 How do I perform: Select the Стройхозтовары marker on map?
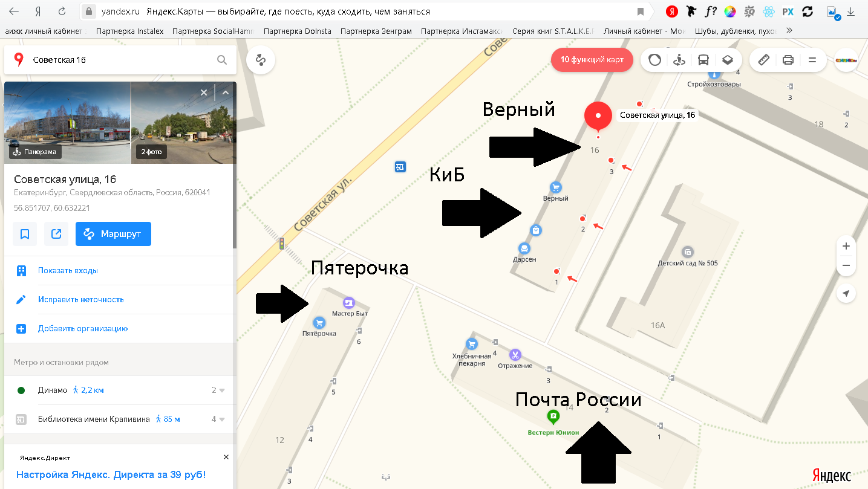click(714, 75)
